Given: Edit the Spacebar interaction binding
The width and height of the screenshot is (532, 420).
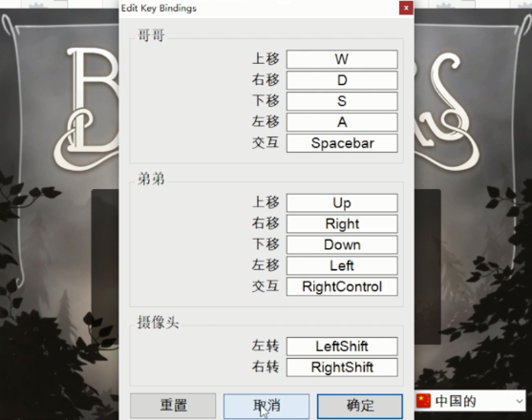Looking at the screenshot, I should 342,143.
